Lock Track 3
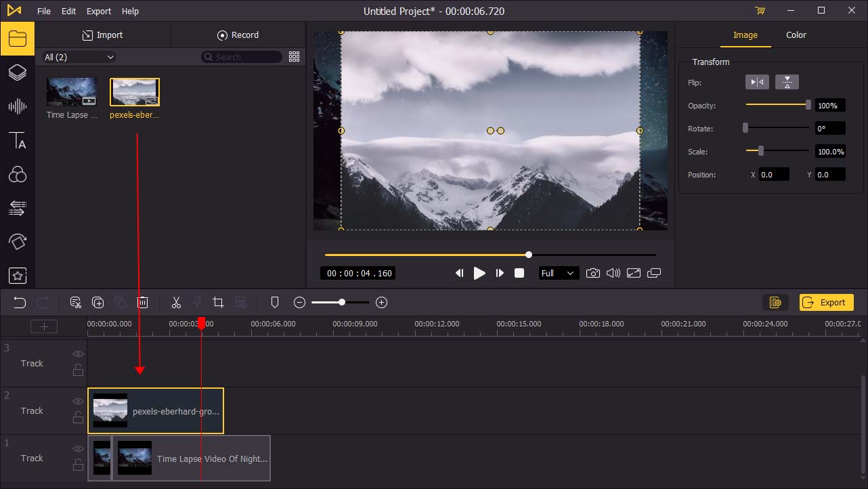Viewport: 868px width, 489px height. pos(79,370)
